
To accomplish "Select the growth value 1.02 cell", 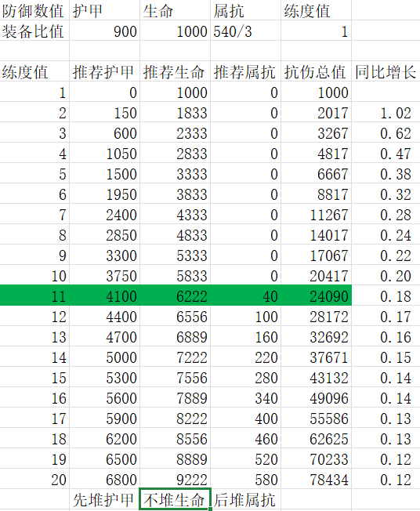I will click(x=386, y=112).
